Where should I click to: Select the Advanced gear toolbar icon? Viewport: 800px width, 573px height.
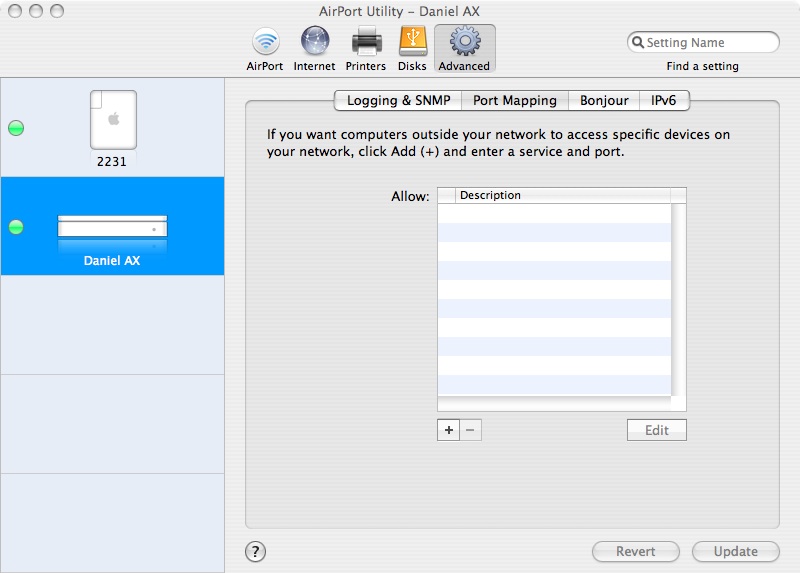[x=464, y=41]
